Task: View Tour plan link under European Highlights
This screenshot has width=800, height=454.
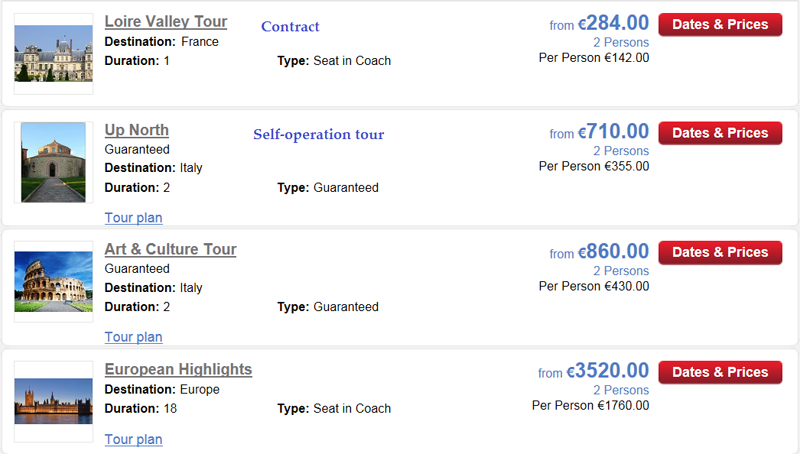Action: [134, 439]
